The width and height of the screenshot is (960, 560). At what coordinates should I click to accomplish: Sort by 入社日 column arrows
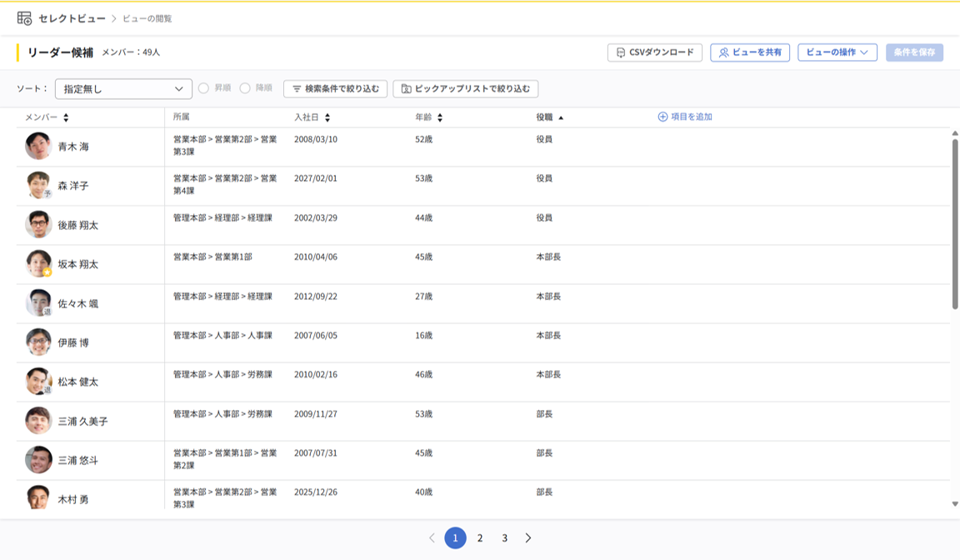point(327,117)
